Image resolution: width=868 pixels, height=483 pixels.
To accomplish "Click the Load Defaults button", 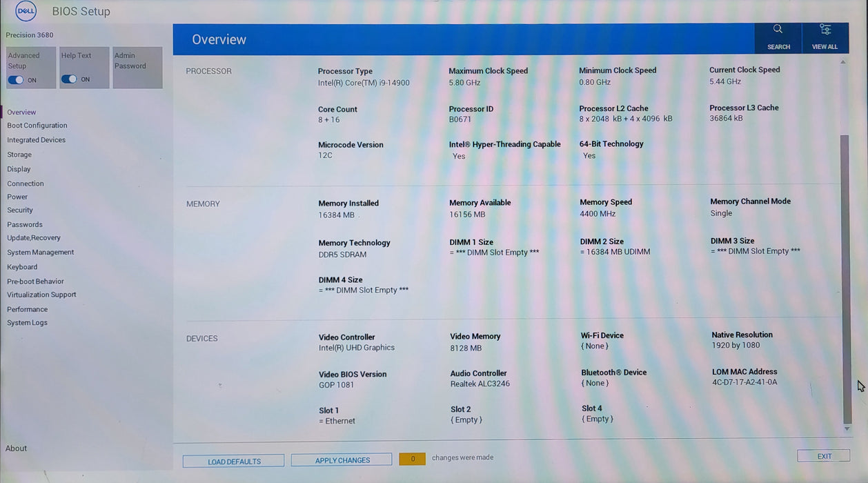I will [x=234, y=461].
